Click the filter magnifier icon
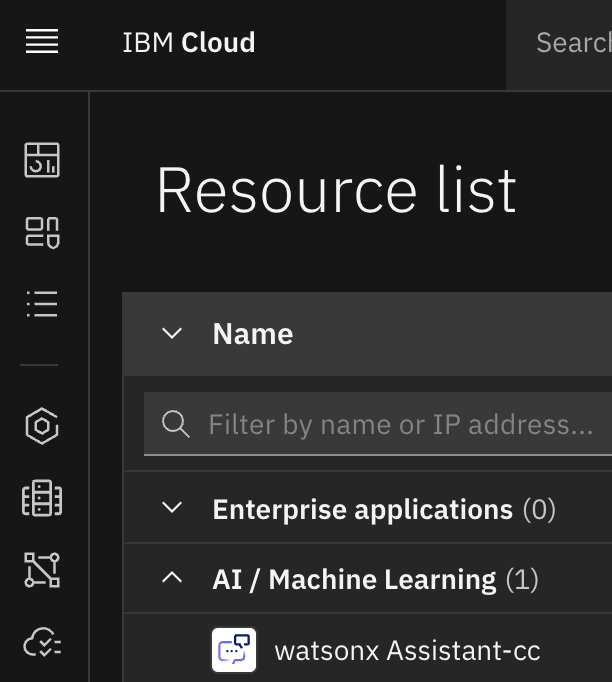612x682 pixels. point(175,424)
